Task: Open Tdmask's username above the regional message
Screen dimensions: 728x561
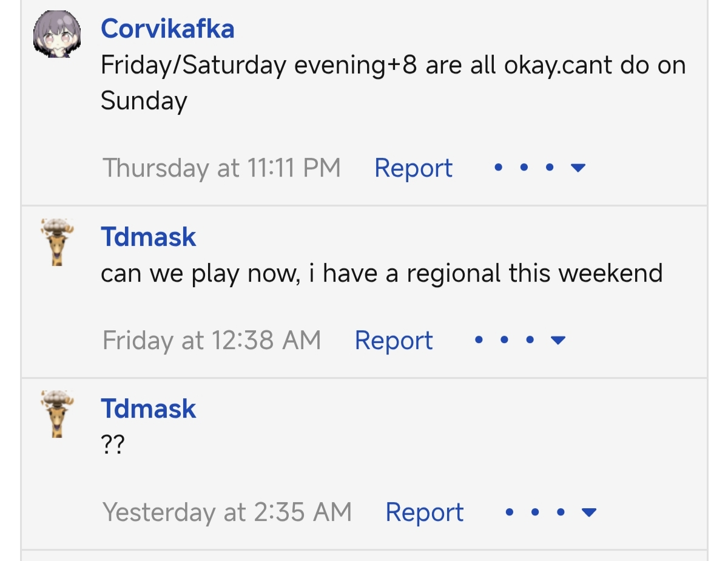Action: tap(149, 237)
